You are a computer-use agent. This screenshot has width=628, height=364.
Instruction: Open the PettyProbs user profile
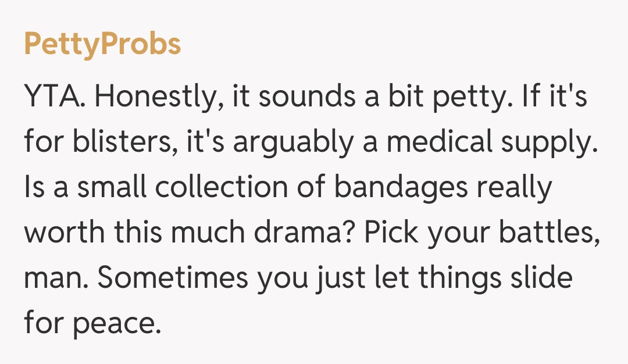point(102,45)
